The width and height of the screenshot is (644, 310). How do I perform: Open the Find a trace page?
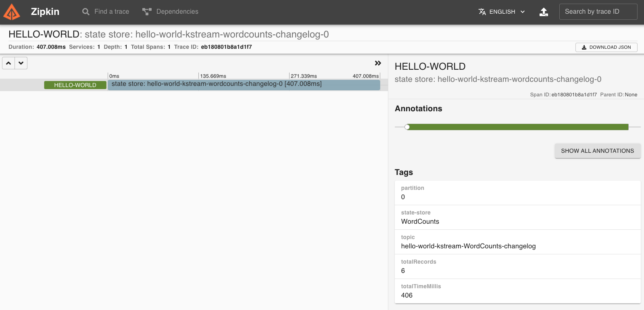click(x=106, y=12)
